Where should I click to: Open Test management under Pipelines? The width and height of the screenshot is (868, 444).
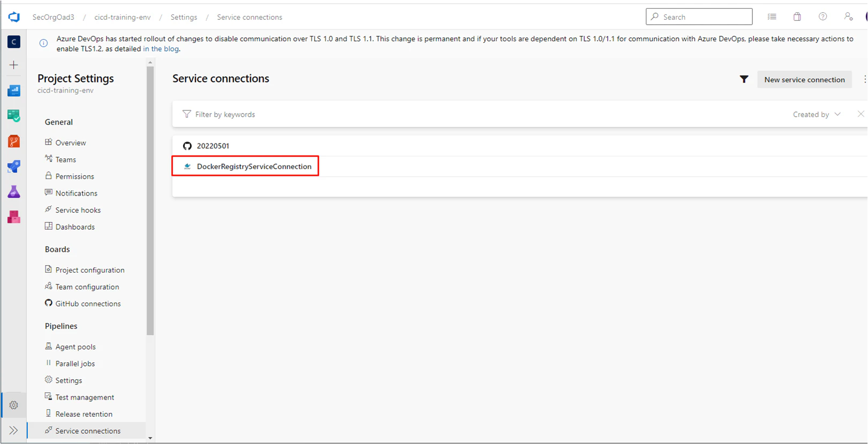[86, 397]
